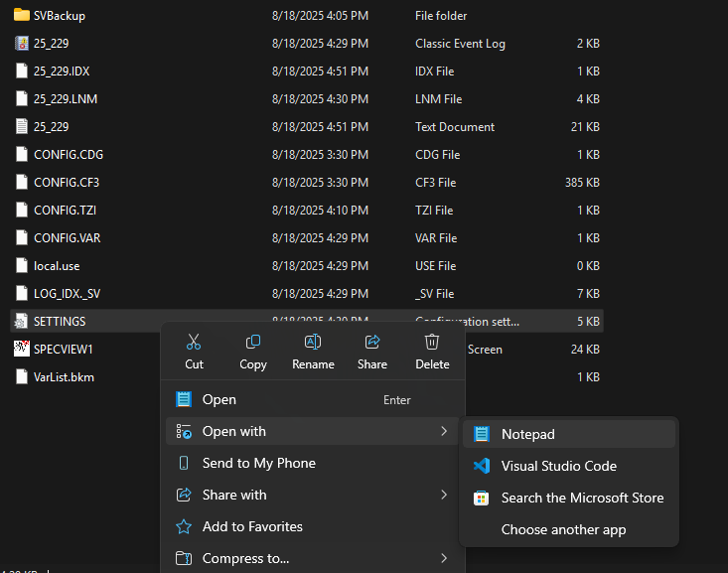This screenshot has height=573, width=728.
Task: Select Choose another app option
Action: pos(563,529)
